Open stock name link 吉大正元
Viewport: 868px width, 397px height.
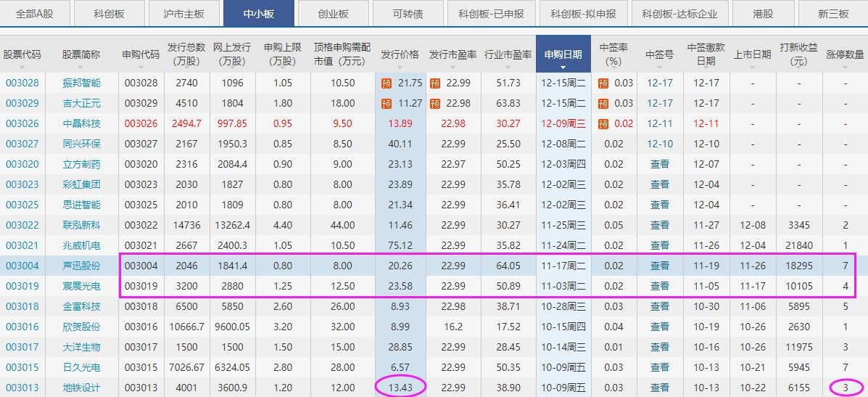(x=81, y=104)
